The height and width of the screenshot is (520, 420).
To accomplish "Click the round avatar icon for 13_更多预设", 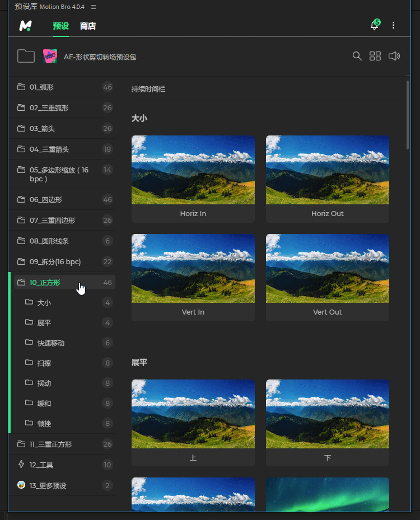I will [x=21, y=485].
